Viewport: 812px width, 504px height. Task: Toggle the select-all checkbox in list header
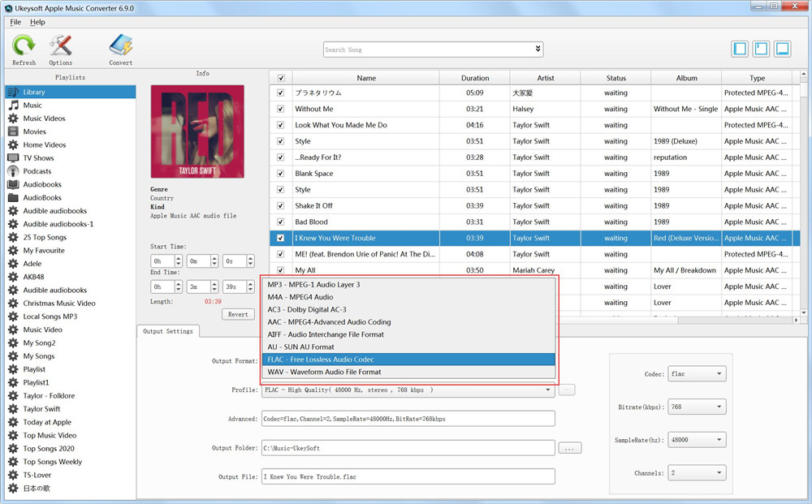280,76
